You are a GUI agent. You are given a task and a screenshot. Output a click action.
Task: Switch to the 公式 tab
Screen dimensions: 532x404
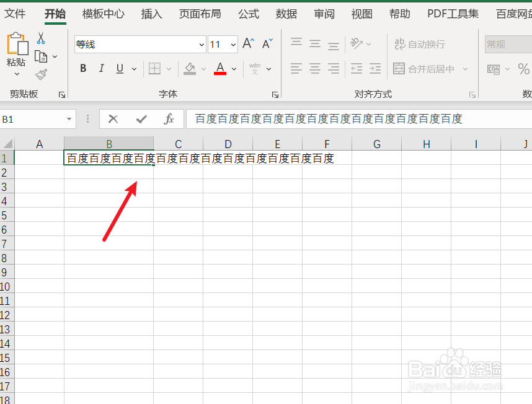click(x=249, y=14)
